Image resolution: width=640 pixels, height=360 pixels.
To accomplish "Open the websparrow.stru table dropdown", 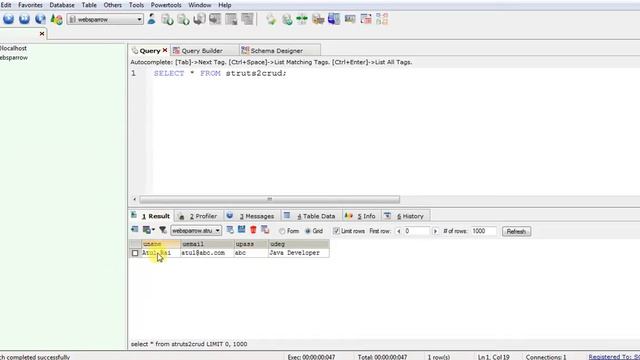I will click(x=196, y=231).
